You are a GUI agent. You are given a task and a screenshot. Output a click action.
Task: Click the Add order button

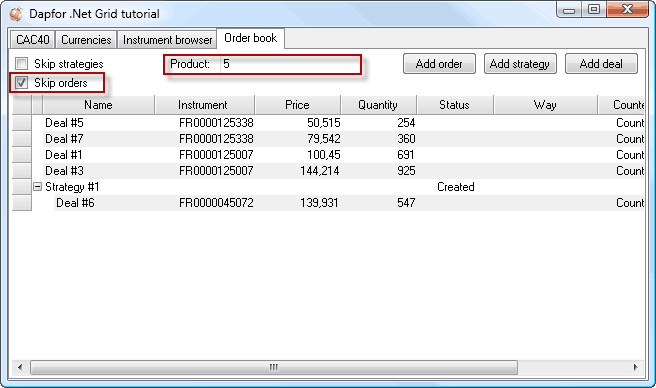[x=439, y=64]
